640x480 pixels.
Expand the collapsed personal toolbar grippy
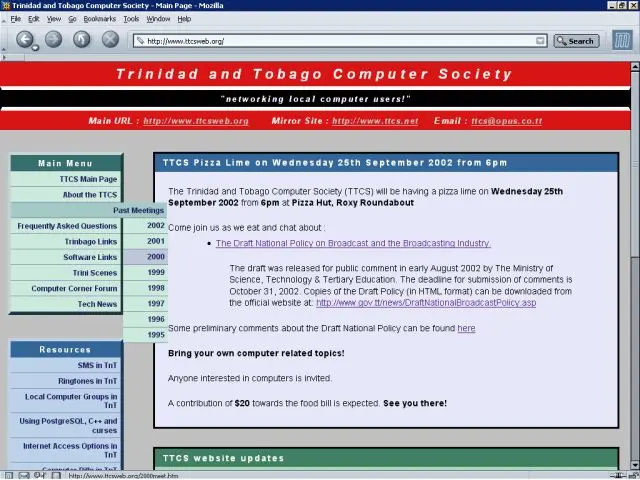(x=12, y=58)
